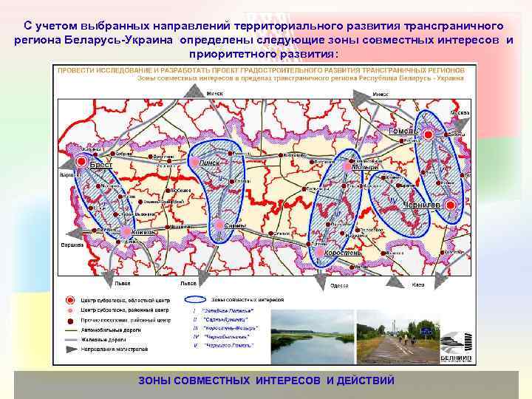Image resolution: width=532 pixels, height=399 pixels.
Task: Click the river landscape photo
Action: [x=313, y=337]
